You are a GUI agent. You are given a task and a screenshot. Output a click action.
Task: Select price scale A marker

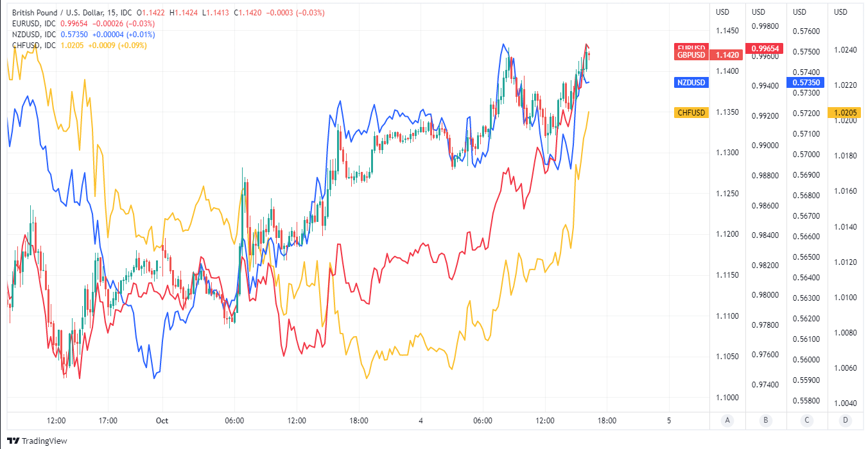tap(727, 421)
